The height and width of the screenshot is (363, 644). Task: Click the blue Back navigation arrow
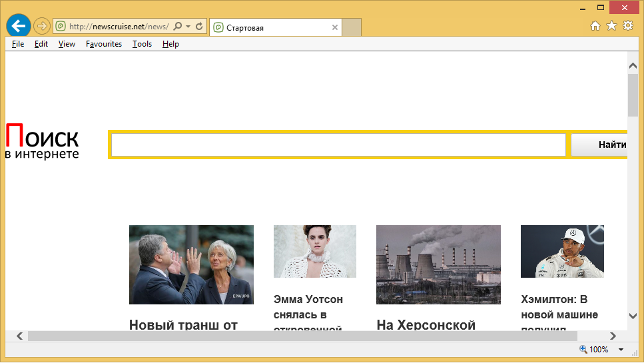tap(19, 26)
